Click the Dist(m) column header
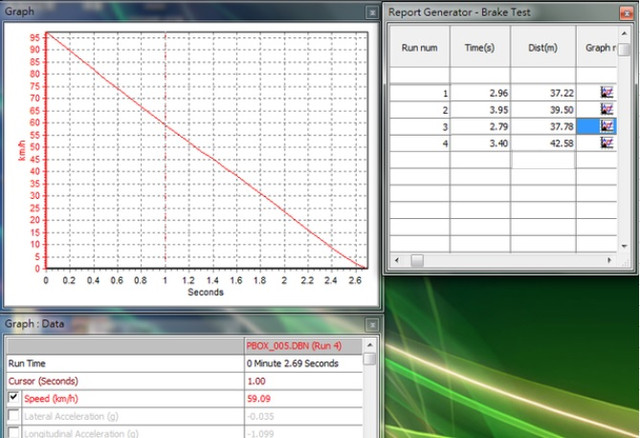Screen dimensions: 640x438 [543, 47]
